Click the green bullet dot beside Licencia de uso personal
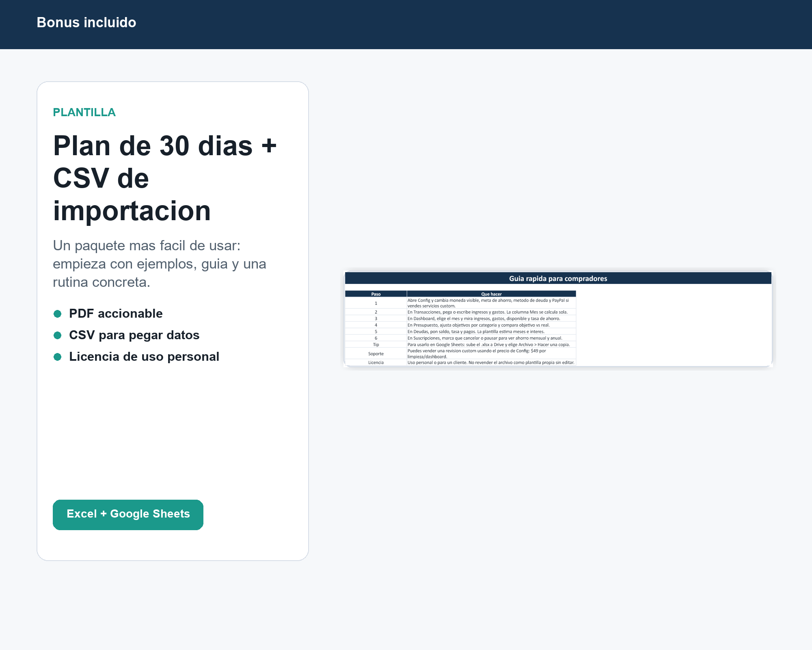 click(58, 357)
